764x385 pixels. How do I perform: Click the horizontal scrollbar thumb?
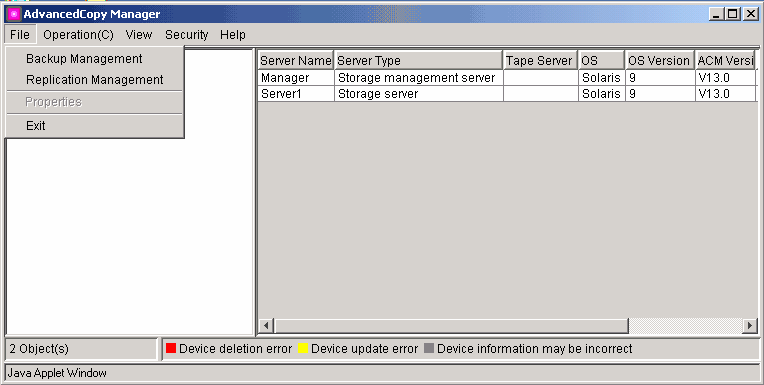click(x=451, y=325)
